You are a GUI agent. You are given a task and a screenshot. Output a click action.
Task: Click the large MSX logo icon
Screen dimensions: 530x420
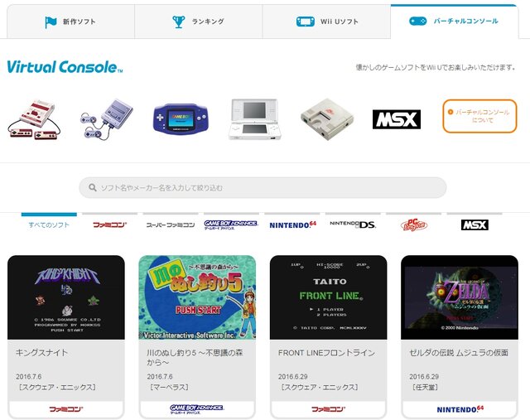click(x=397, y=119)
